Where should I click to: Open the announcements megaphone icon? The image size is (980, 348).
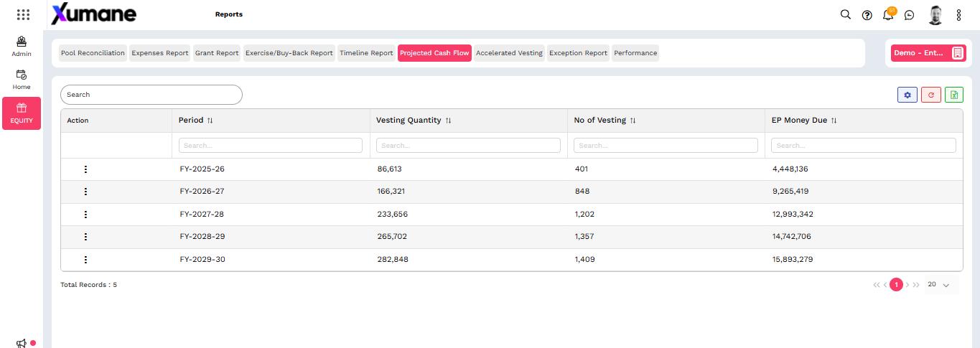(x=22, y=343)
